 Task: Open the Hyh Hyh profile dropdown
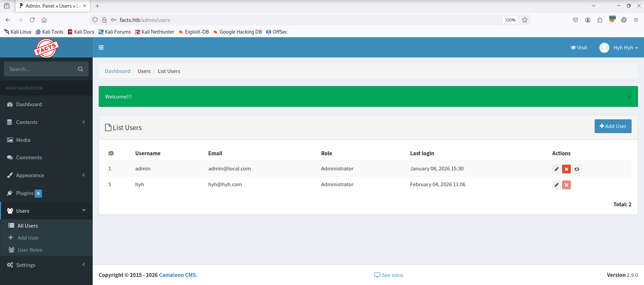point(619,48)
